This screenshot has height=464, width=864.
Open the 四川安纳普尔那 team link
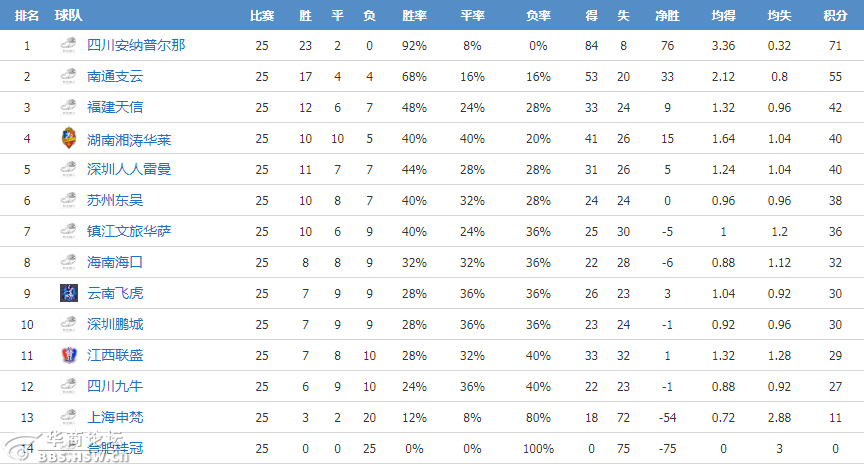point(136,45)
